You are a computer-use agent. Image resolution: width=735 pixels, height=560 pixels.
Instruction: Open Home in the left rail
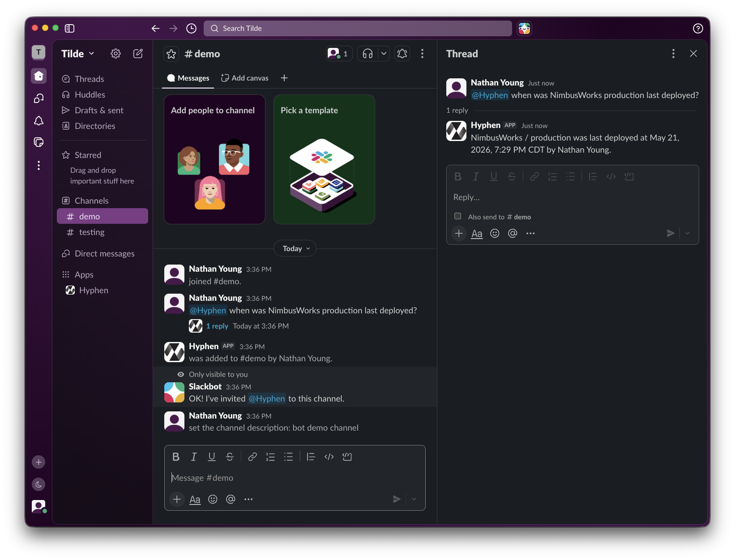[38, 76]
